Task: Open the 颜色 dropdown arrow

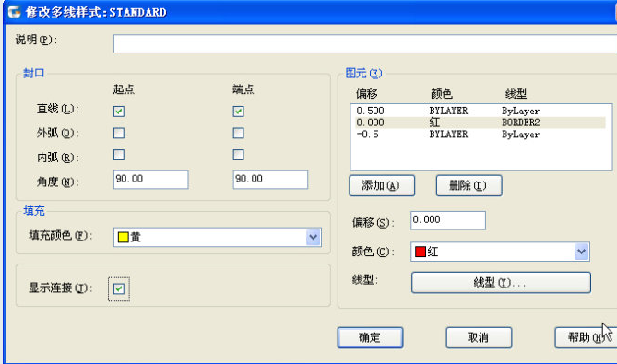Action: pos(582,252)
